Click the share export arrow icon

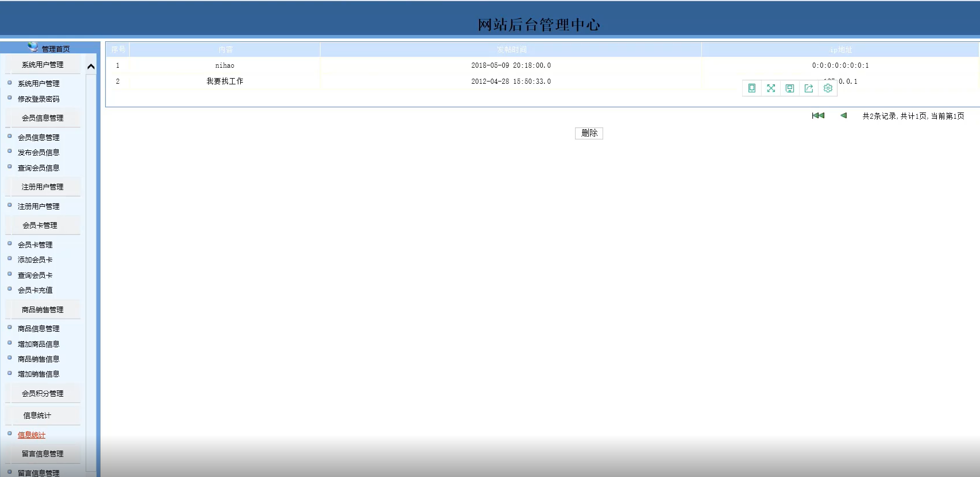click(809, 88)
